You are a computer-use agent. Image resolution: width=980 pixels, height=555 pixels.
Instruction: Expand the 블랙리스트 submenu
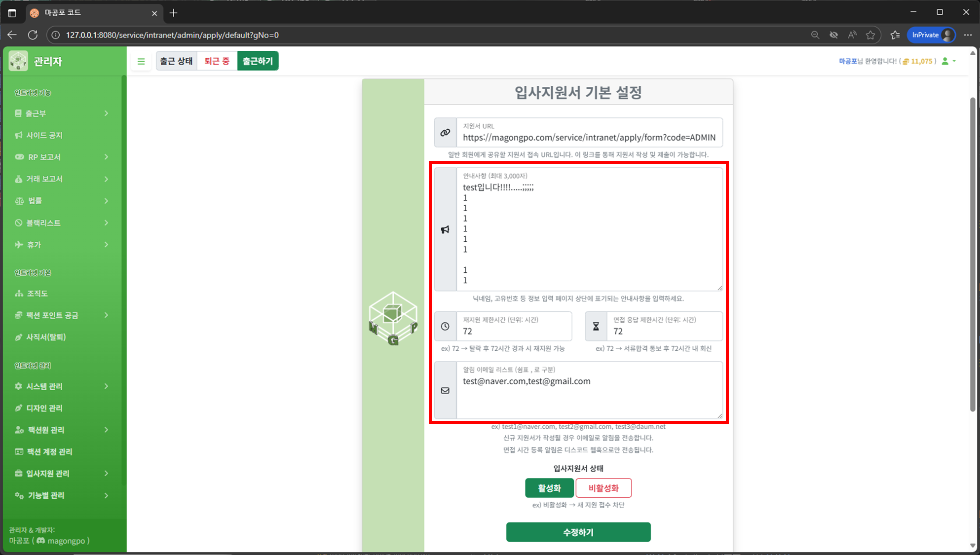pos(106,223)
